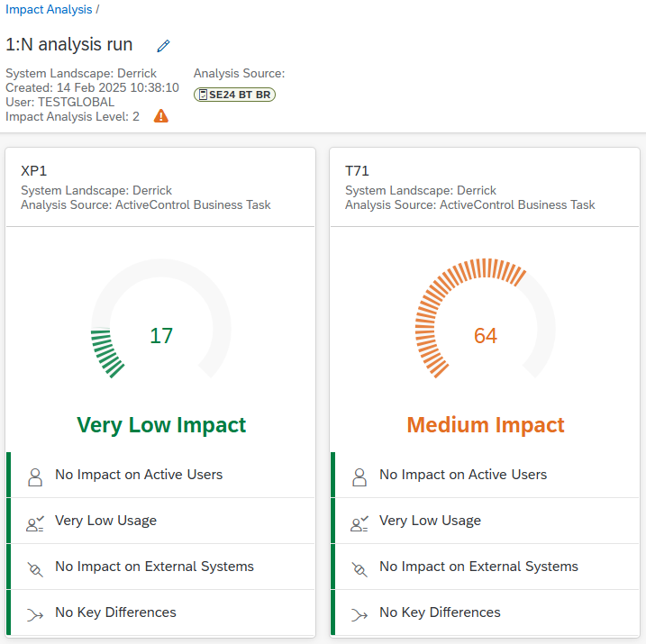Select the XP1 gauge showing 17
This screenshot has height=644, width=646.
coord(161,319)
